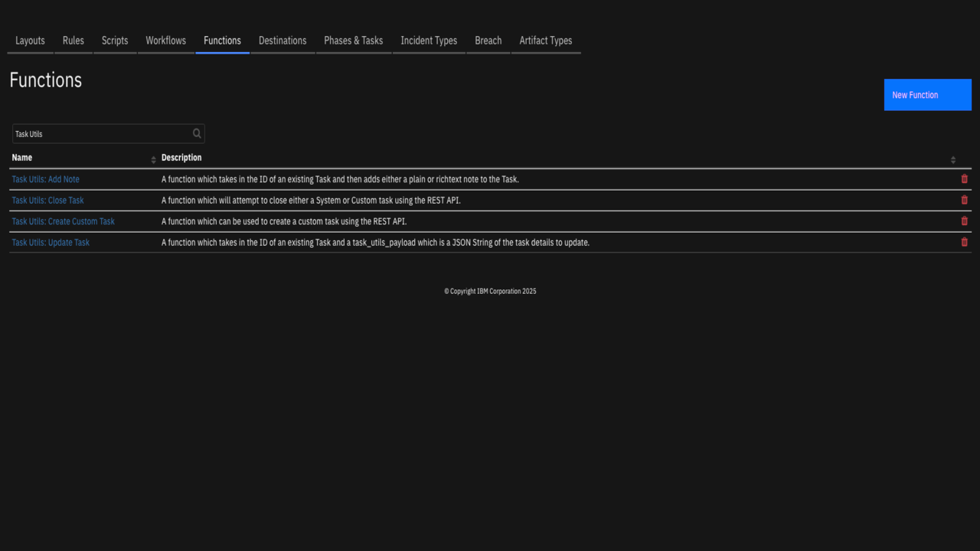Go to the Scripts tab
The width and height of the screenshot is (980, 551).
point(115,41)
